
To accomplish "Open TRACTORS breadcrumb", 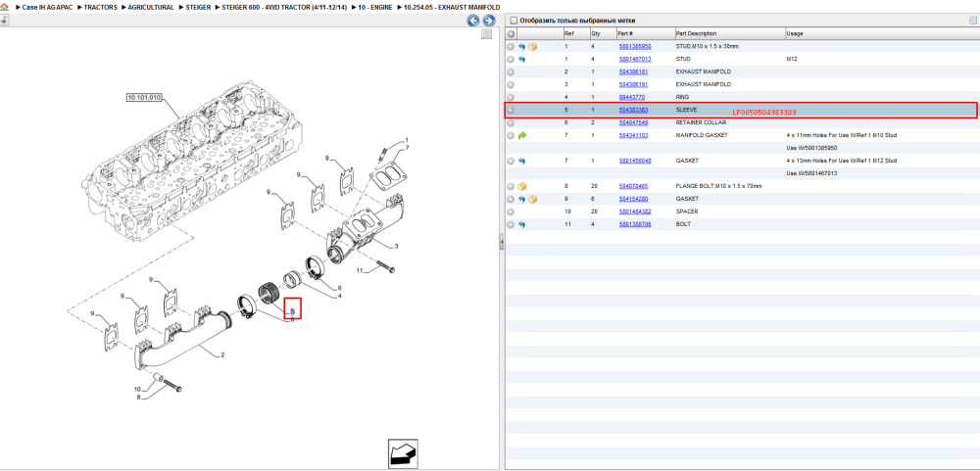I will [101, 7].
